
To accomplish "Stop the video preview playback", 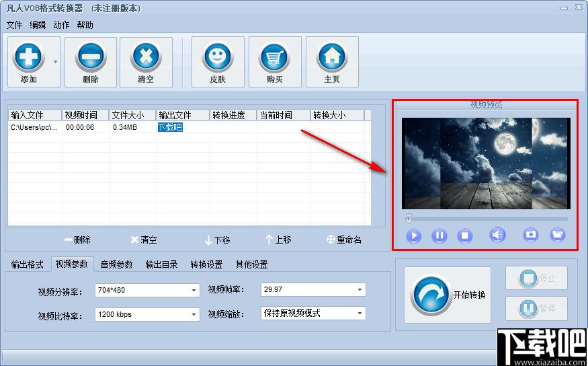I will [465, 235].
